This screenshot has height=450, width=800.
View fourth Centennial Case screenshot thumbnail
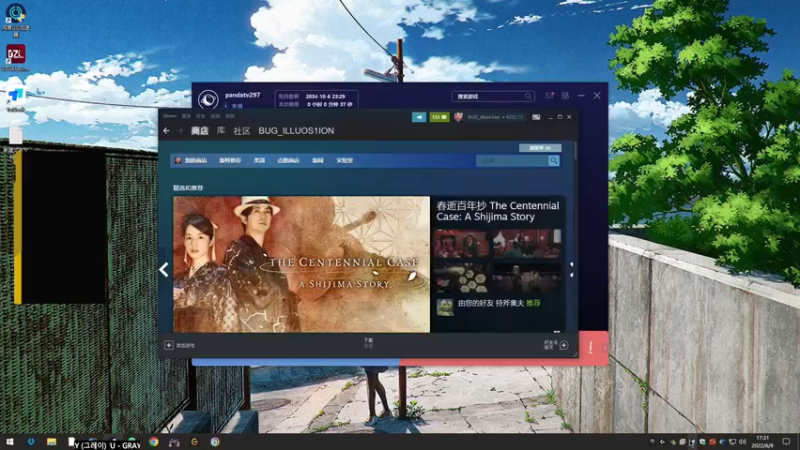(527, 278)
